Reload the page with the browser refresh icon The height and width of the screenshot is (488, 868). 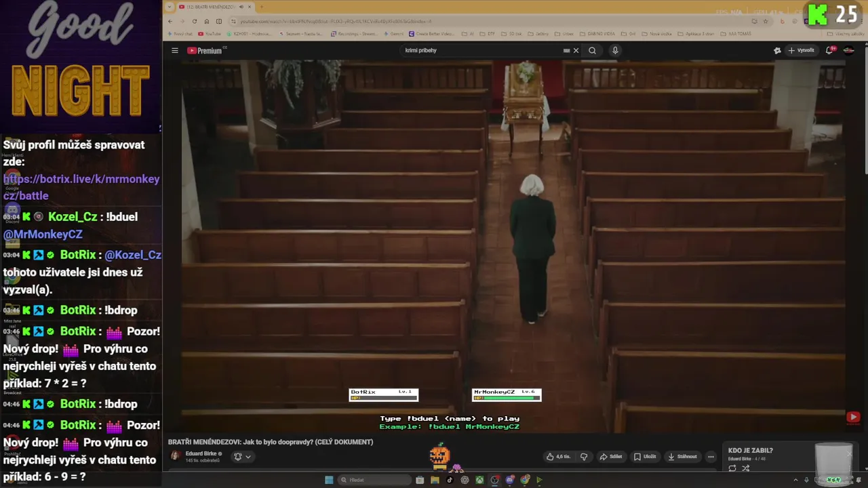click(x=194, y=21)
